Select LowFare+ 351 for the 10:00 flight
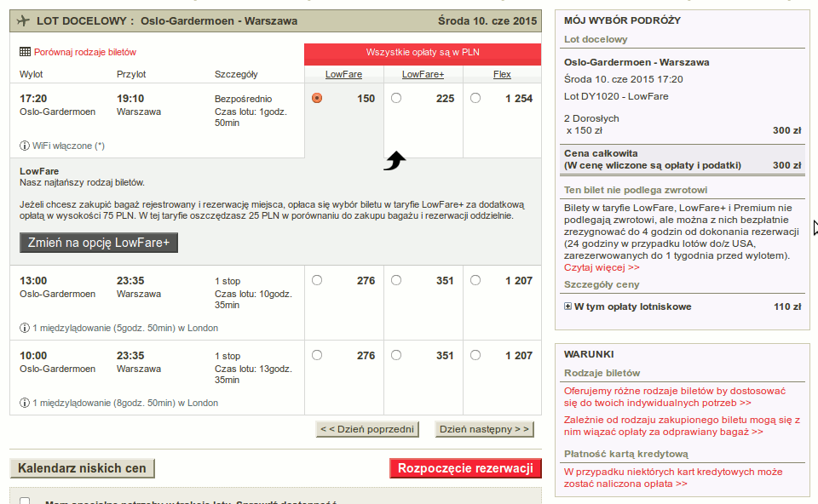The image size is (818, 504). (x=396, y=356)
